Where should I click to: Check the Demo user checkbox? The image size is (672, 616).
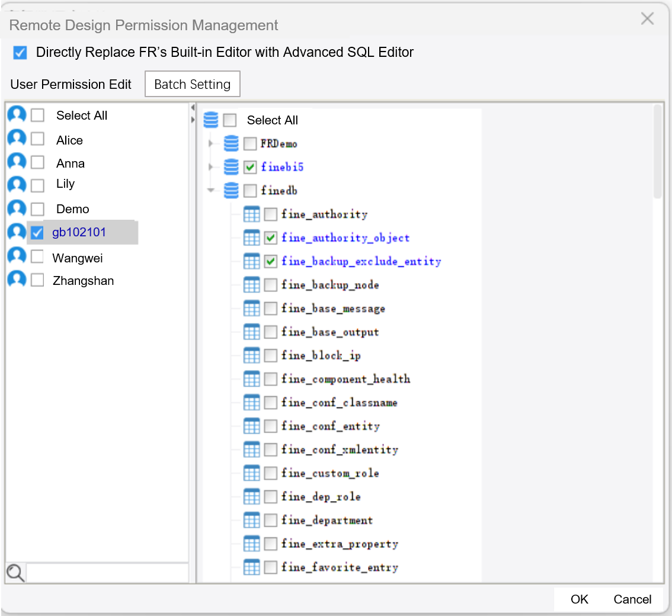[38, 209]
